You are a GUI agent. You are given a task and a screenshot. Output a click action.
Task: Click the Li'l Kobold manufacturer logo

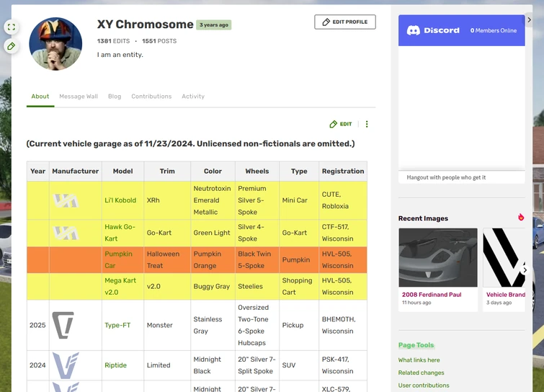(x=66, y=200)
